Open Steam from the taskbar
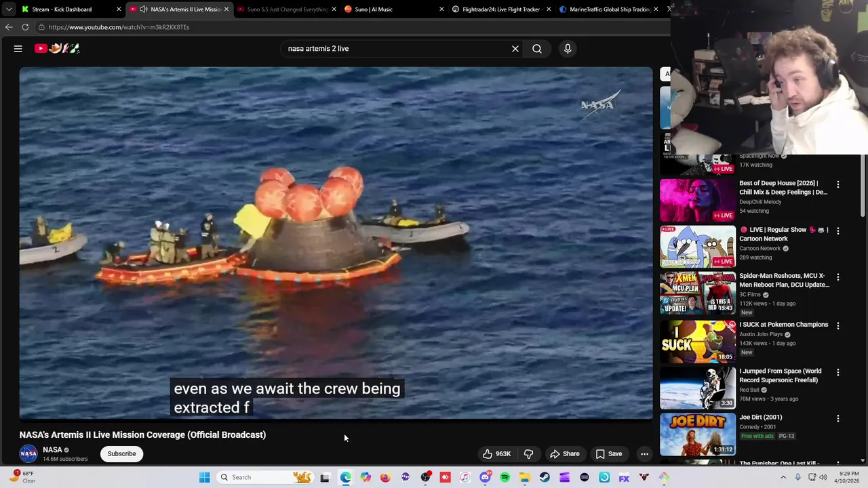This screenshot has width=868, height=488. tap(545, 477)
